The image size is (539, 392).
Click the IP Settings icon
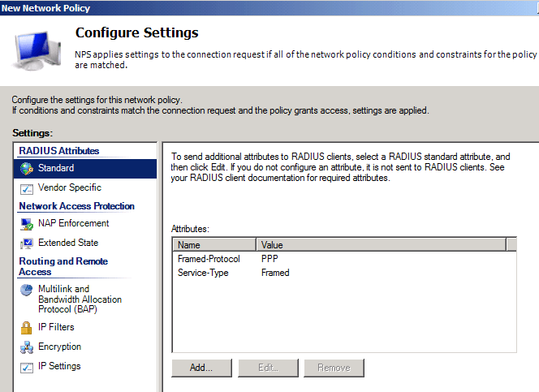click(25, 367)
